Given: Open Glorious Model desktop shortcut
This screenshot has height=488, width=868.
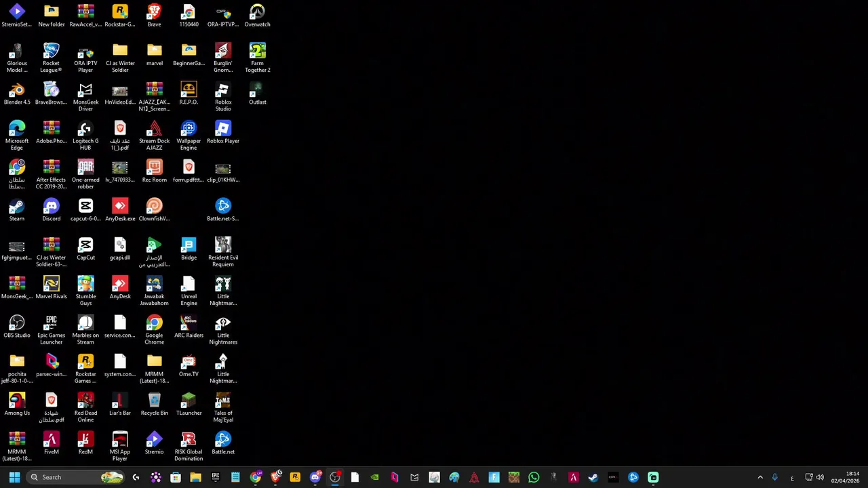Looking at the screenshot, I should 17,58.
